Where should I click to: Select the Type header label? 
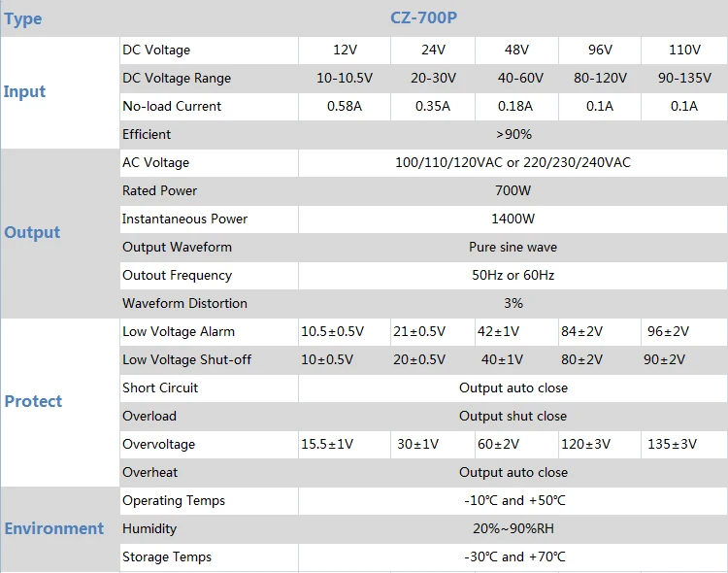(x=23, y=19)
